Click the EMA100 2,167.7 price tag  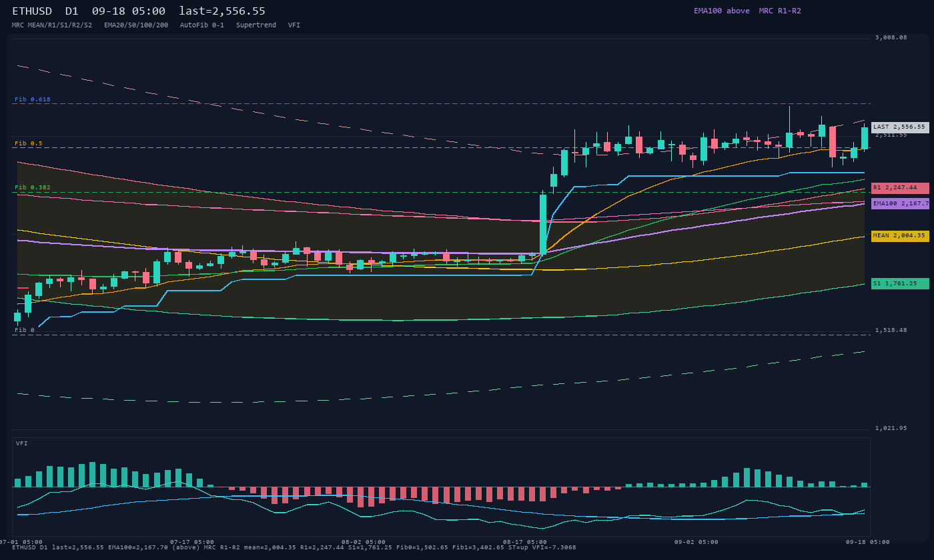[900, 203]
